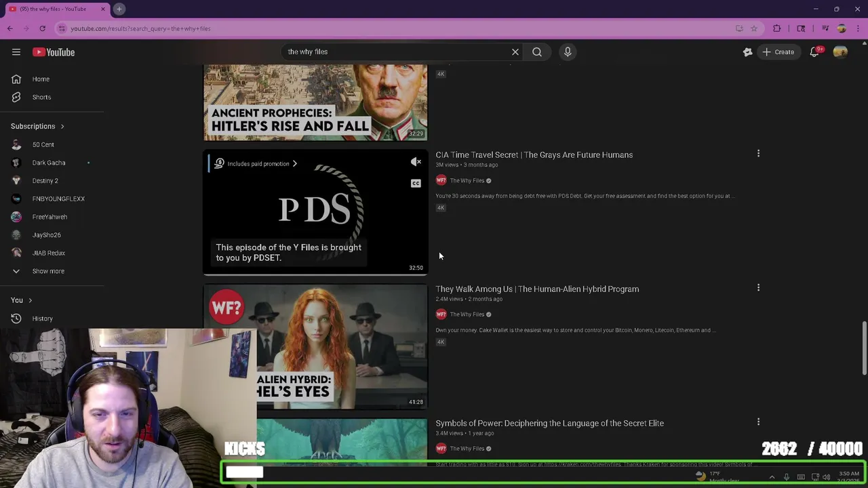The height and width of the screenshot is (488, 868).
Task: Close the 'the why files - YouTube' tab
Action: (x=103, y=9)
